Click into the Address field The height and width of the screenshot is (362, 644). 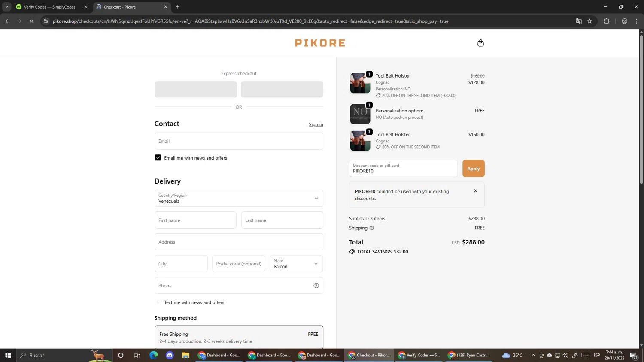(239, 242)
